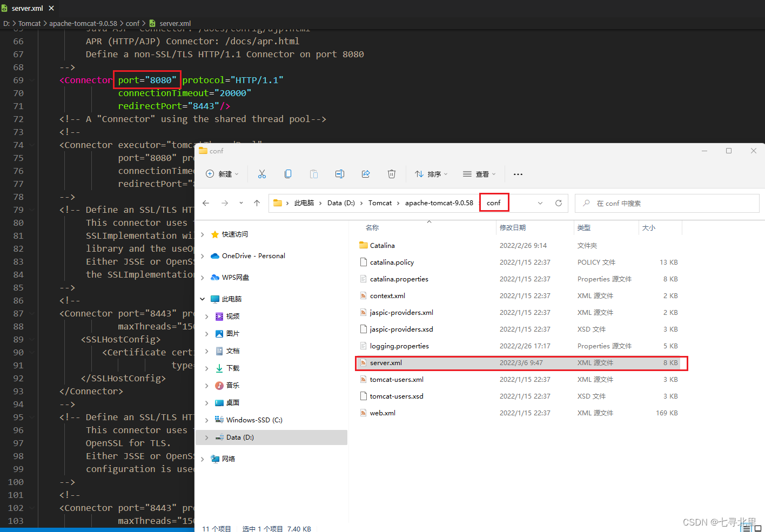The image size is (765, 532).
Task: Open the three-dot See more menu
Action: point(518,174)
